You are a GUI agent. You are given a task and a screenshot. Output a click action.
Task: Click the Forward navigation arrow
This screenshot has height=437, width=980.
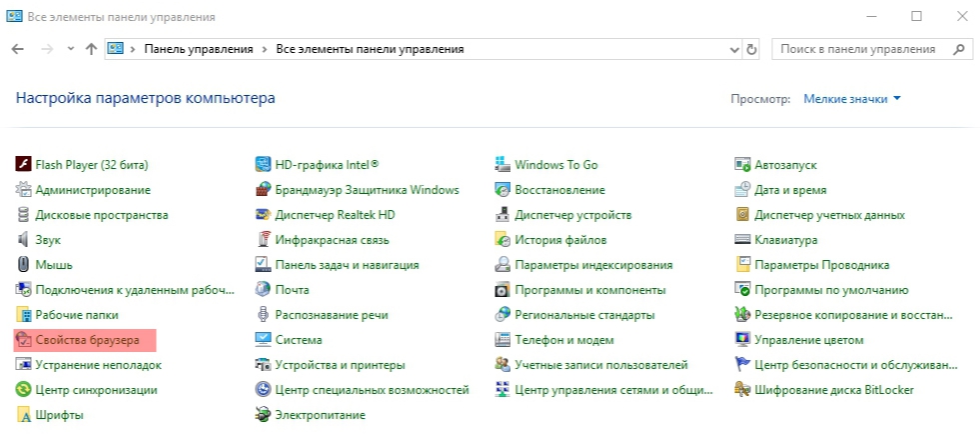tap(47, 49)
